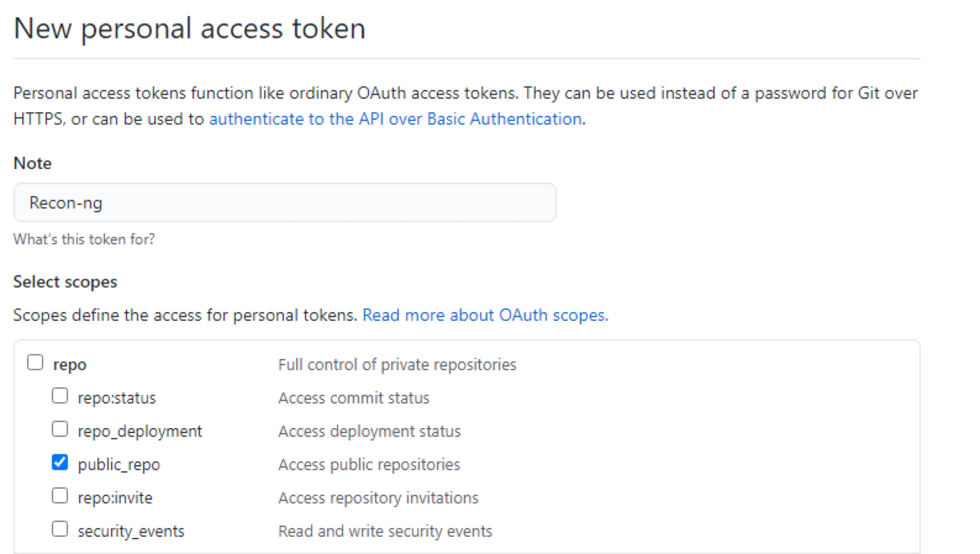Click the 'repo:invite' scope name text
This screenshot has width=980, height=554.
click(115, 498)
